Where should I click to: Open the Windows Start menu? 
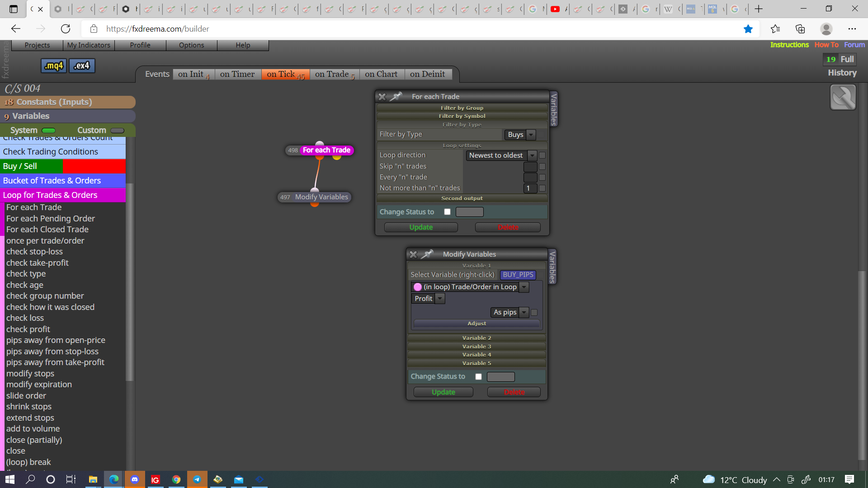10,479
